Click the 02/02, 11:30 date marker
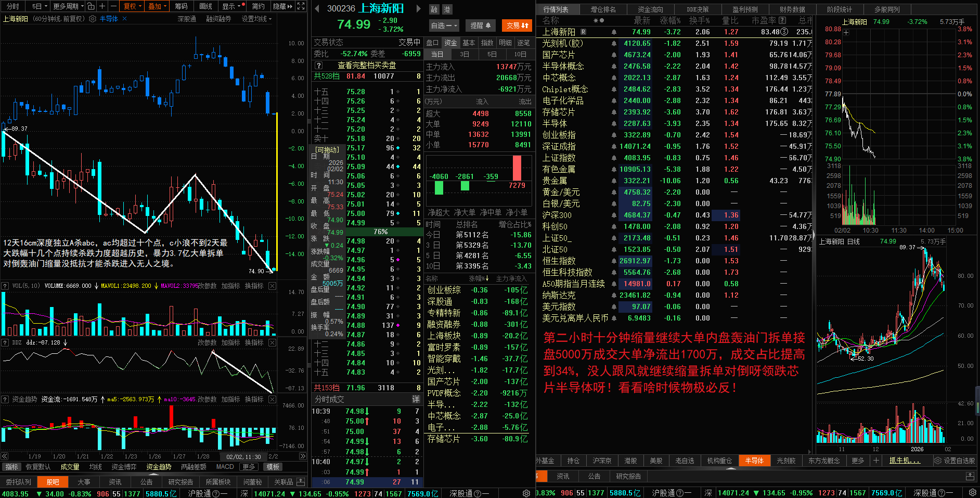This screenshot has height=498, width=980. coord(243,456)
